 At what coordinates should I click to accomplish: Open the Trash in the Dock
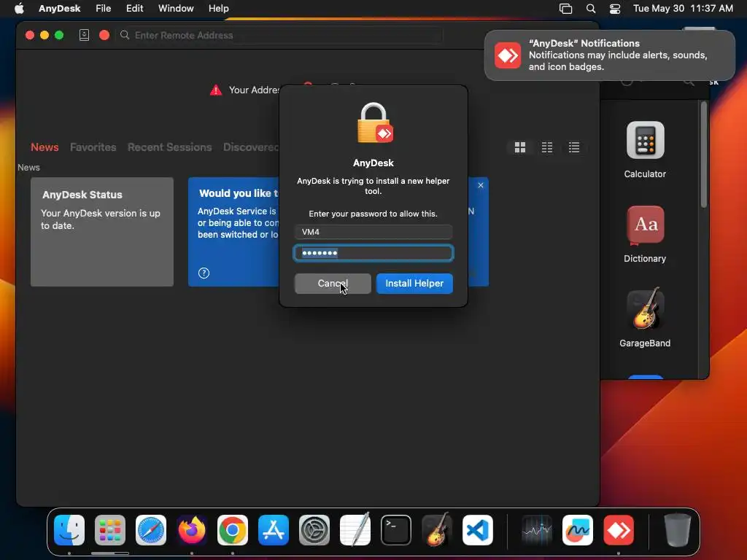click(x=678, y=530)
